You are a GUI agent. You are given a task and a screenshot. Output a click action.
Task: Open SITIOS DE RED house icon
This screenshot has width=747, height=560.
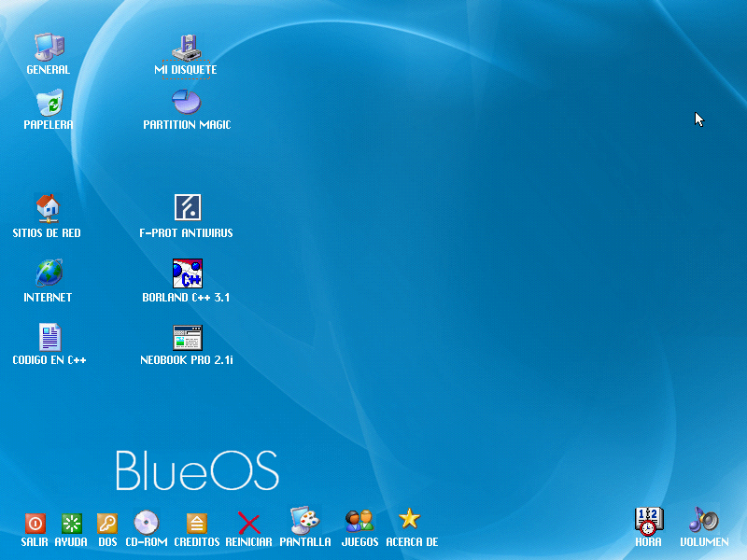(x=48, y=208)
